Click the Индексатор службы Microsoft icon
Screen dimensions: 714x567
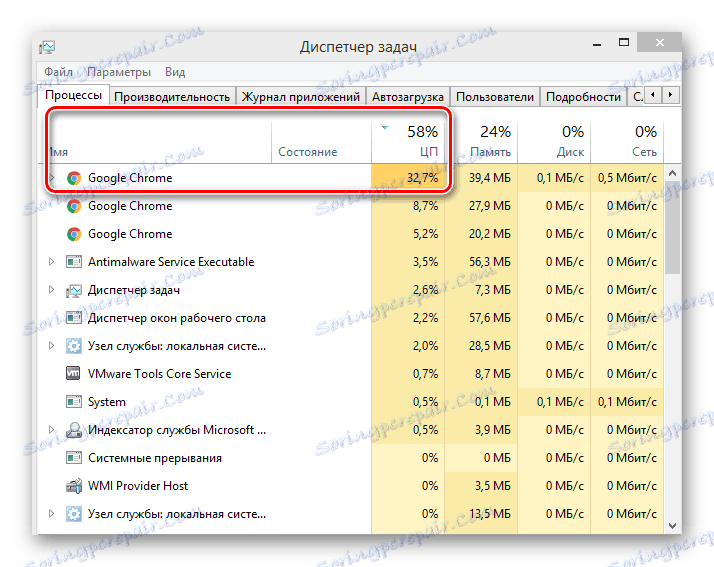point(74,430)
